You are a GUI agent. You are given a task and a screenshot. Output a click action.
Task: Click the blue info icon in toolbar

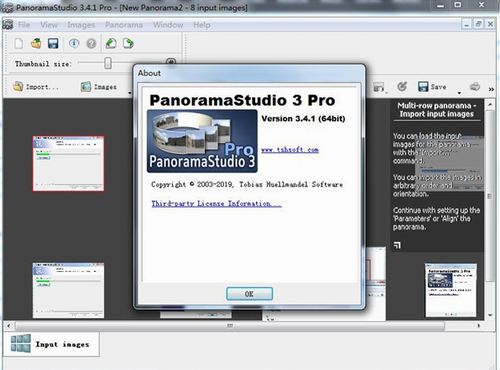pyautogui.click(x=74, y=43)
